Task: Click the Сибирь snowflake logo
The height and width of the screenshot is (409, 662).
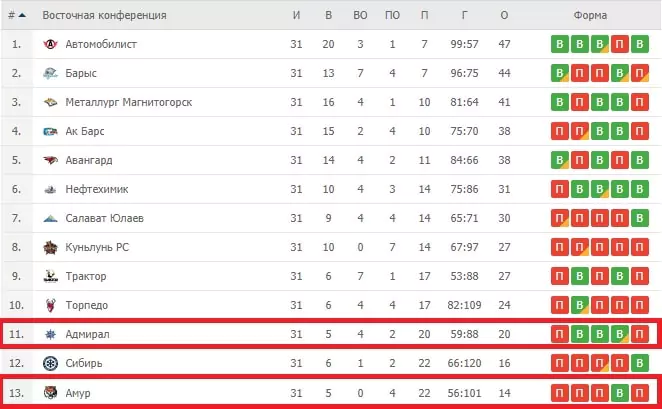Action: click(x=50, y=363)
